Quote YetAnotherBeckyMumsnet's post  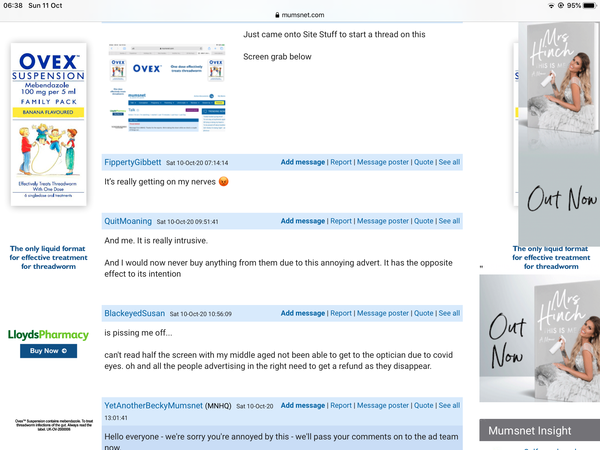pyautogui.click(x=424, y=406)
